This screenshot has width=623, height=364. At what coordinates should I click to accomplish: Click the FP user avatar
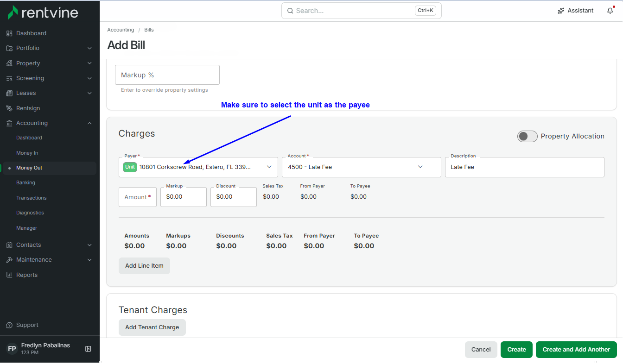(x=12, y=349)
